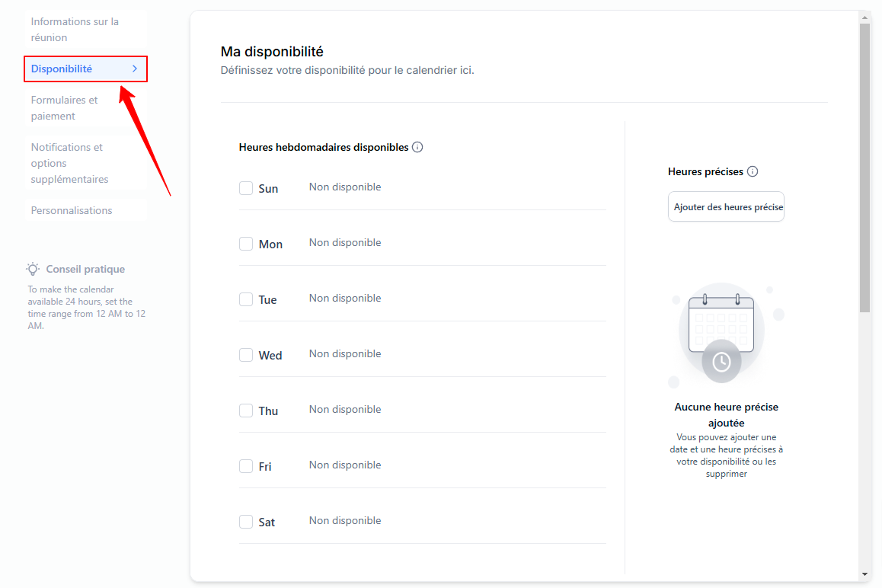882x588 pixels.
Task: Check the Fri availability checkbox
Action: [246, 466]
